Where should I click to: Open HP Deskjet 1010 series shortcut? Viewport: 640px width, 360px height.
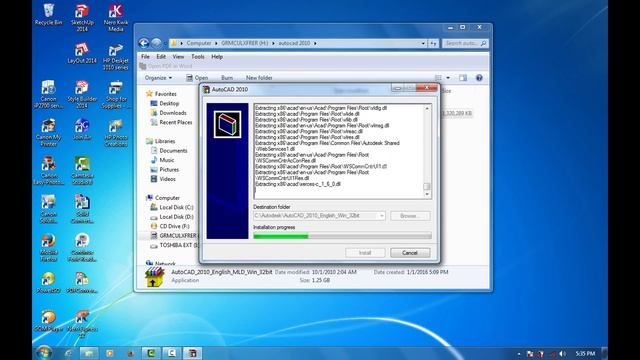(116, 56)
